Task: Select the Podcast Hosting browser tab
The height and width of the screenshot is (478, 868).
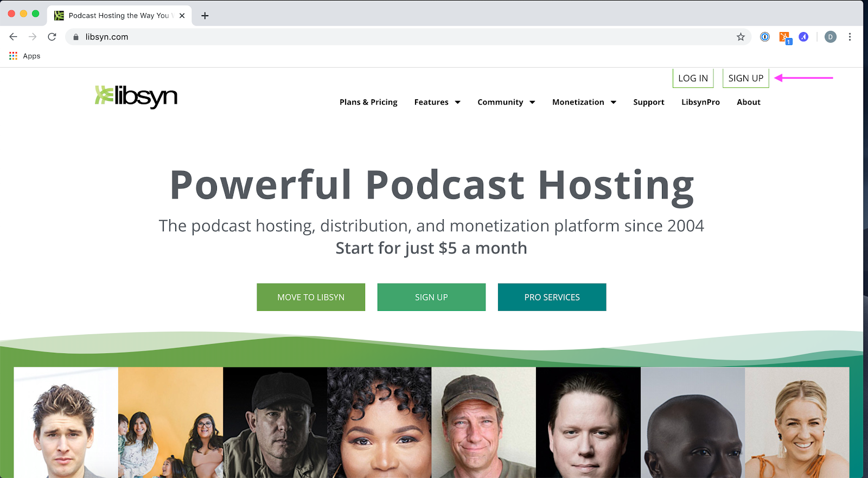Action: [119, 16]
